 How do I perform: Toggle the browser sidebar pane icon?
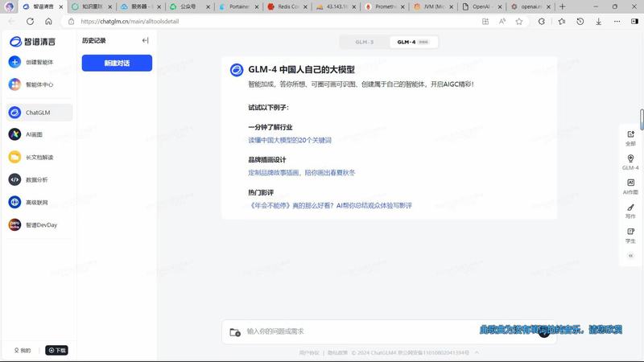634,22
